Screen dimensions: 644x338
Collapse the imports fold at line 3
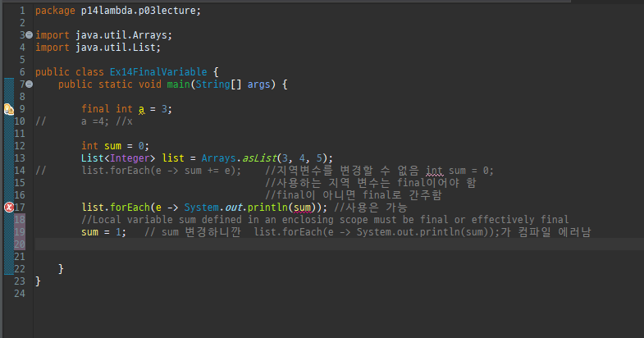tap(30, 35)
